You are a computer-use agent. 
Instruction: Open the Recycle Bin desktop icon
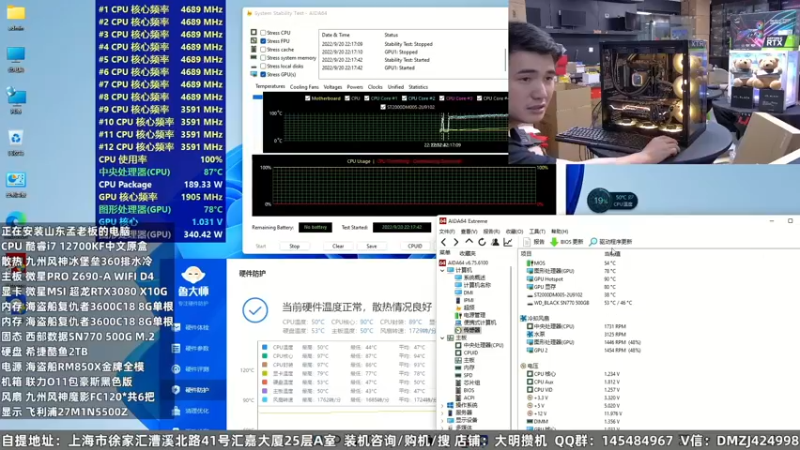[16, 138]
